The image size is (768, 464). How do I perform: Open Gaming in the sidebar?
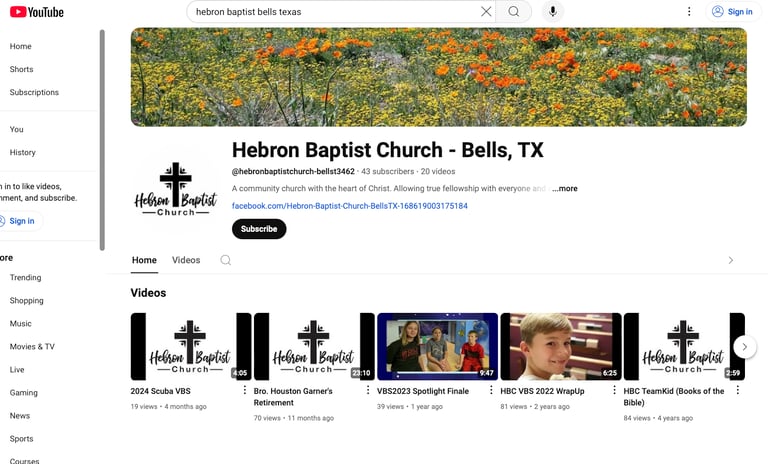[24, 392]
